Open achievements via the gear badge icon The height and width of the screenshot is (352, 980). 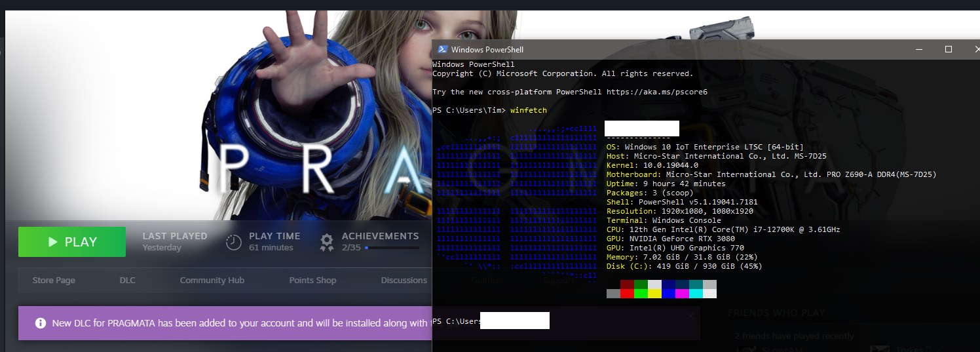point(327,243)
